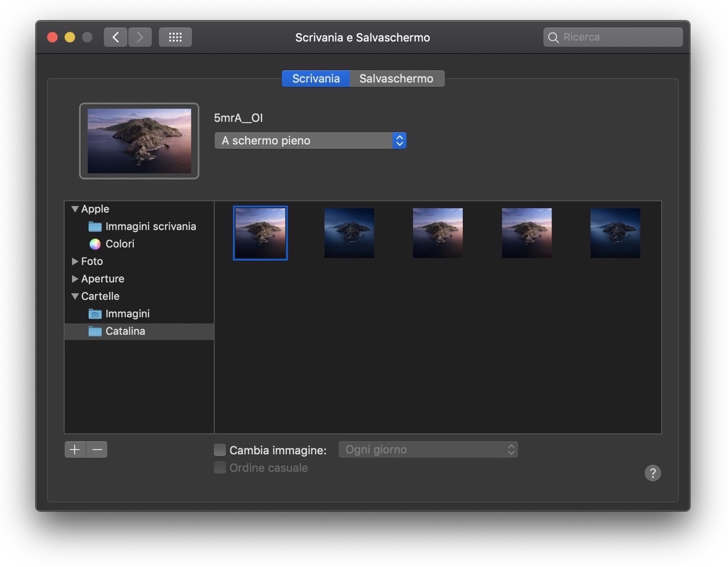The height and width of the screenshot is (567, 728).
Task: Select Colori in the sidebar
Action: tap(139, 244)
